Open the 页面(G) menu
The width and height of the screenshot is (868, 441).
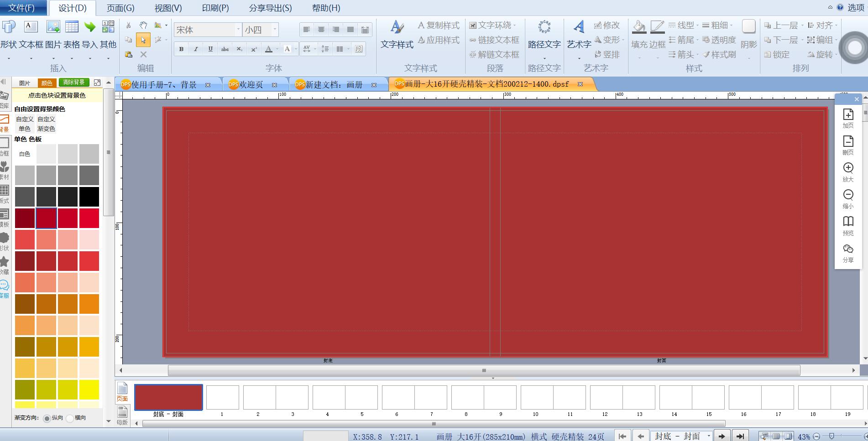tap(120, 8)
